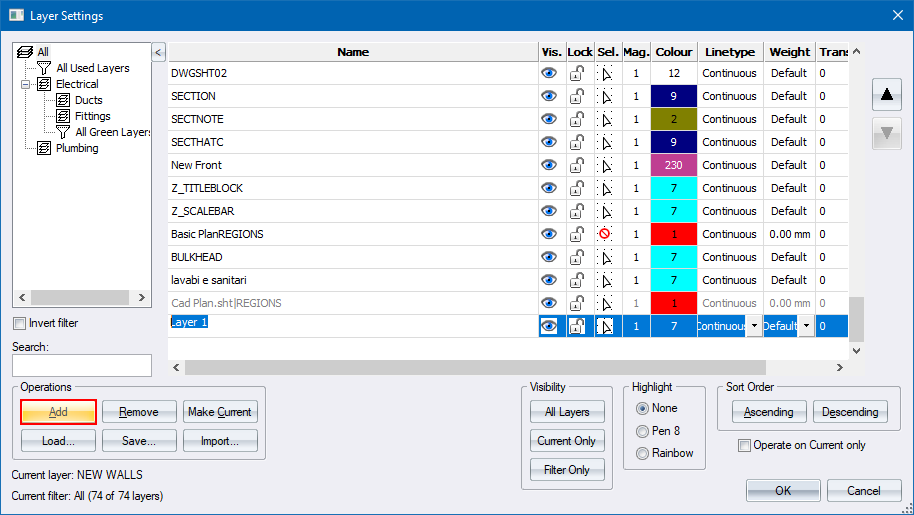
Task: Select the Rainbow highlight option
Action: 643,453
